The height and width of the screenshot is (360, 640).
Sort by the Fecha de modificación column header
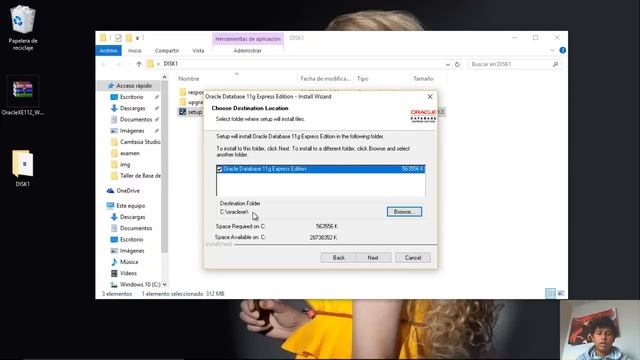pyautogui.click(x=325, y=78)
